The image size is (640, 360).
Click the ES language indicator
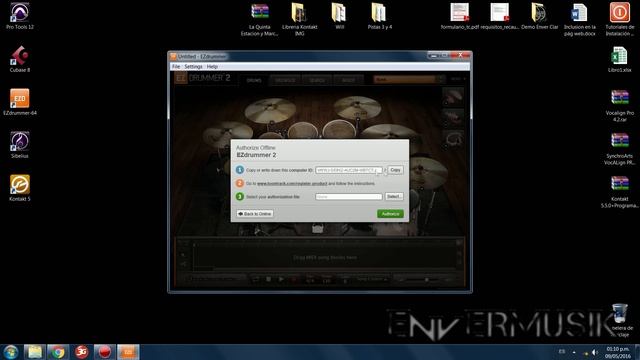point(562,352)
